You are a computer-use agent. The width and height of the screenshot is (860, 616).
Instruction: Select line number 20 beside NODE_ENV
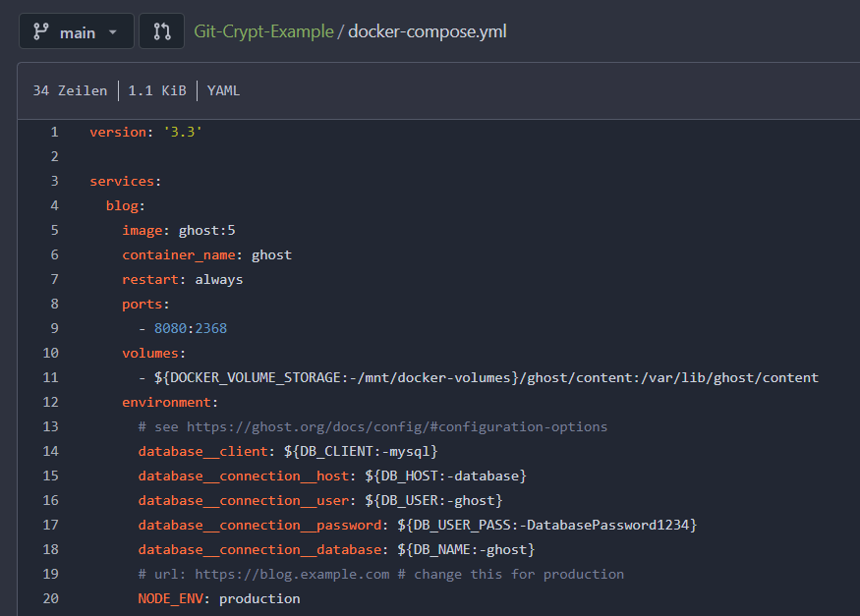[x=49, y=597]
